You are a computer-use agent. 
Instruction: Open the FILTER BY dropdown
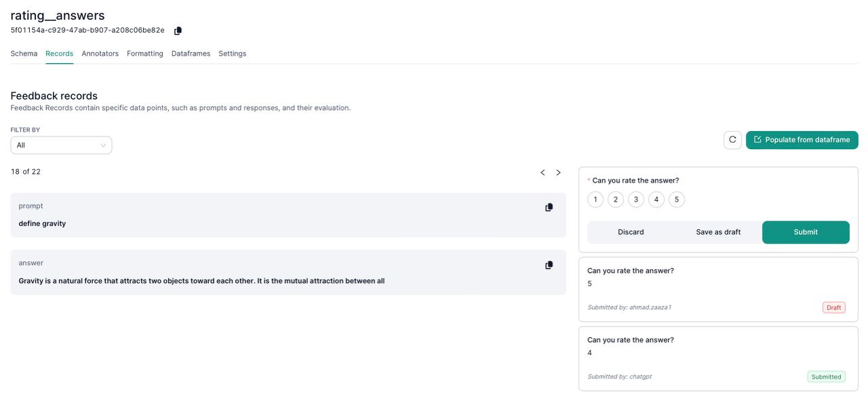click(x=61, y=145)
